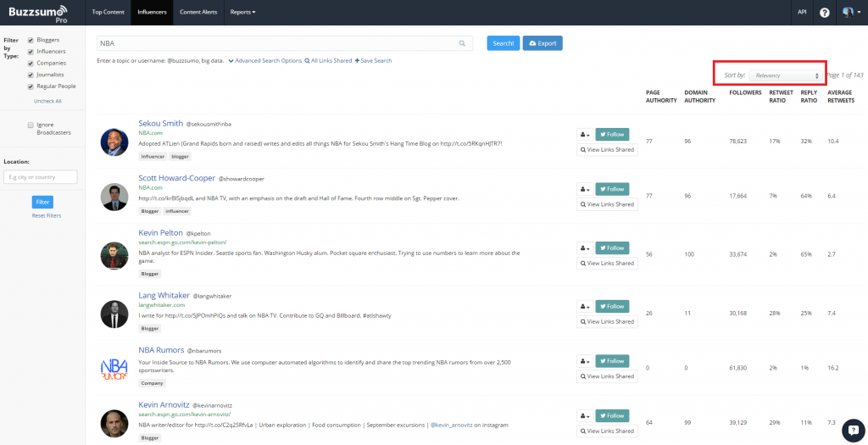Toggle the Journalists filter checkbox

click(x=31, y=75)
